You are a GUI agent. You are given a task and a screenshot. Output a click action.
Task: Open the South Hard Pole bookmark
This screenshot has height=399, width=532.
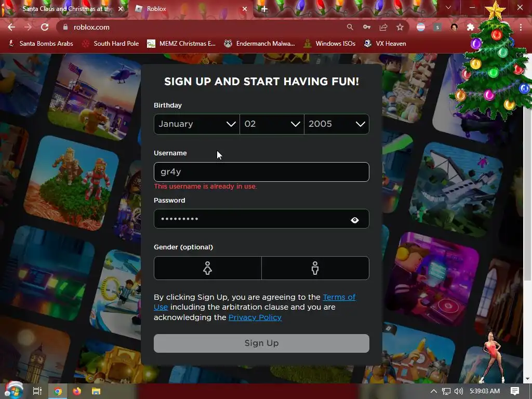[111, 44]
